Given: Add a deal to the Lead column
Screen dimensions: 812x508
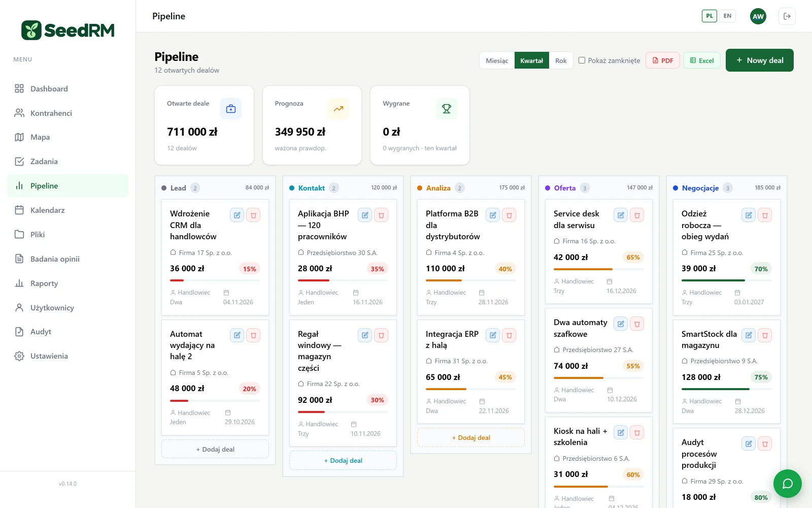Looking at the screenshot, I should point(215,449).
